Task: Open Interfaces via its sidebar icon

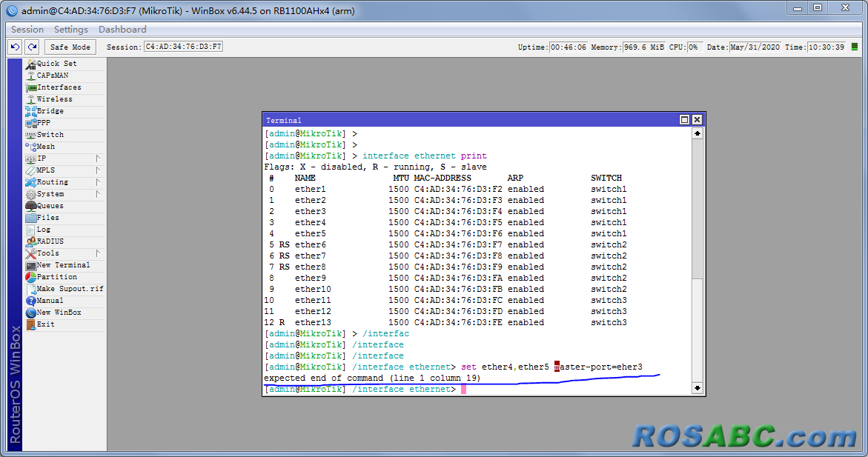Action: pos(30,87)
